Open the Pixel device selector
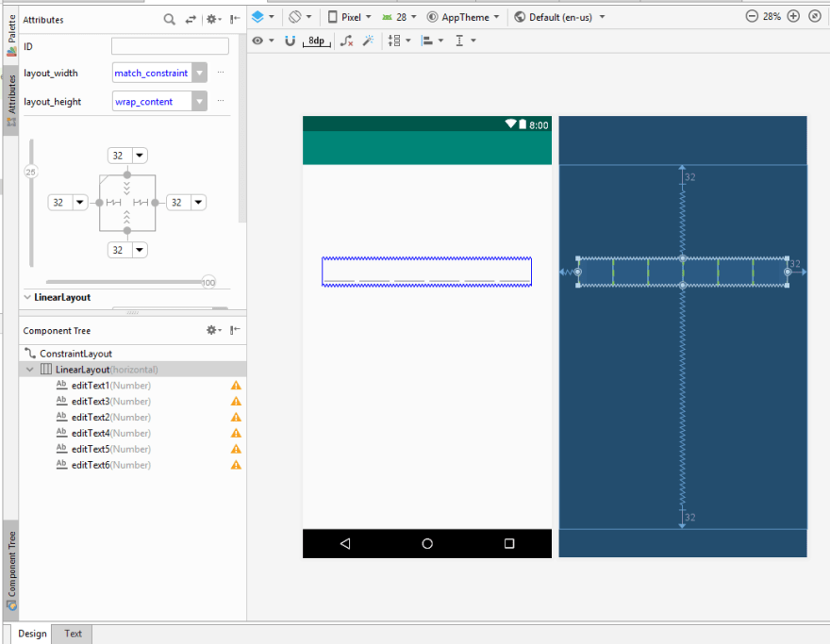This screenshot has width=830, height=644. click(x=349, y=17)
